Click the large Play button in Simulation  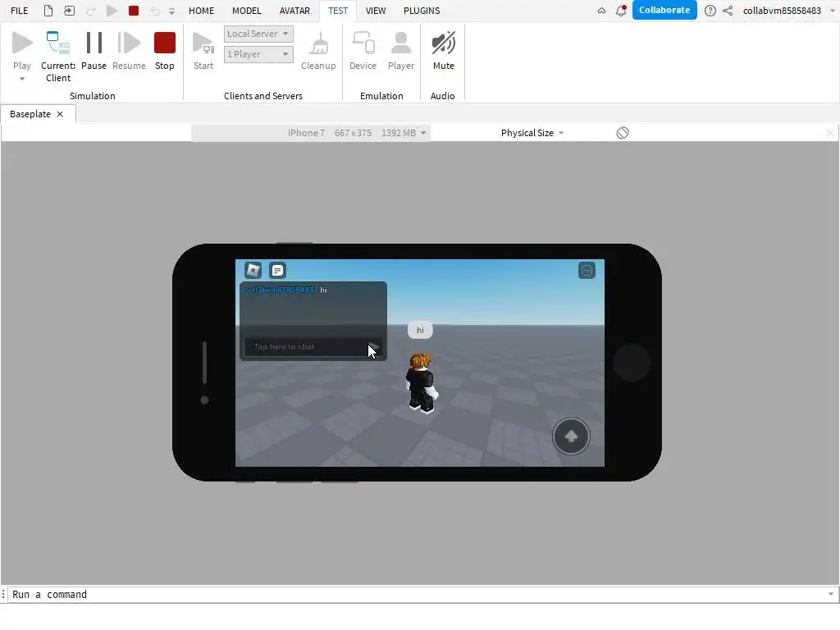22,50
